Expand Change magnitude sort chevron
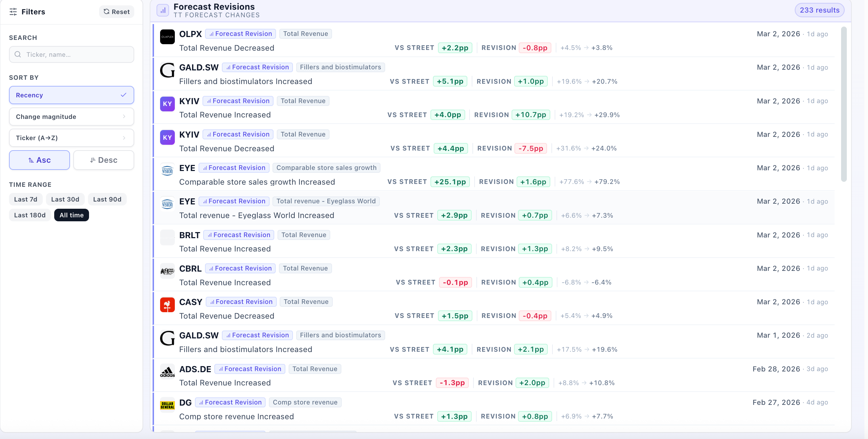The image size is (868, 439). [124, 117]
